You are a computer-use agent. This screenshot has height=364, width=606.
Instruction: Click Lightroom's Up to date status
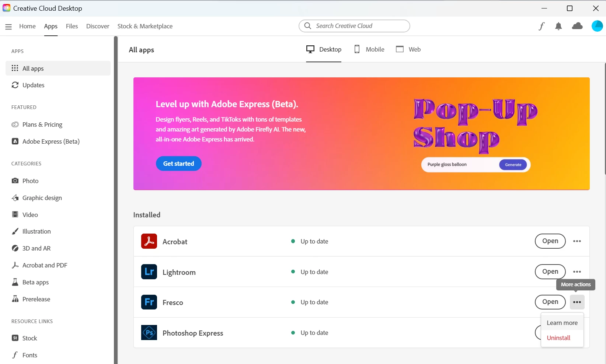tap(310, 272)
